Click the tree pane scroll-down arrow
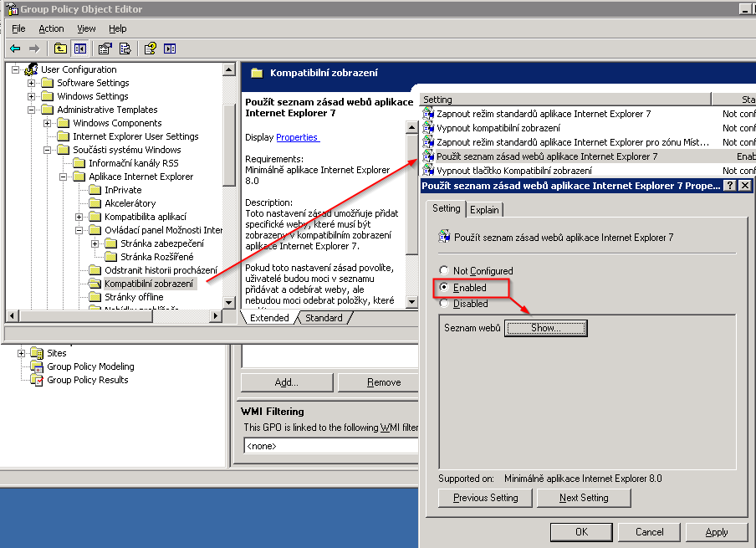The height and width of the screenshot is (548, 756). [229, 303]
